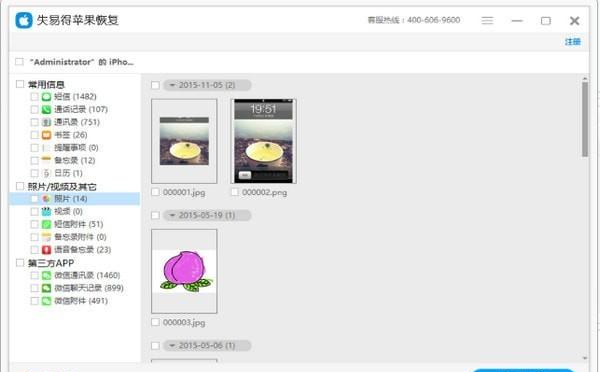
Task: Click the green 短信 messages icon
Action: click(46, 96)
